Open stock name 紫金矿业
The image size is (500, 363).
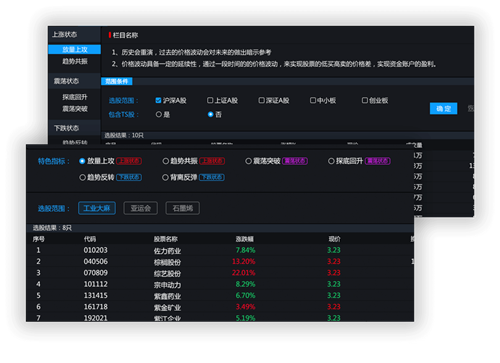[x=167, y=307]
